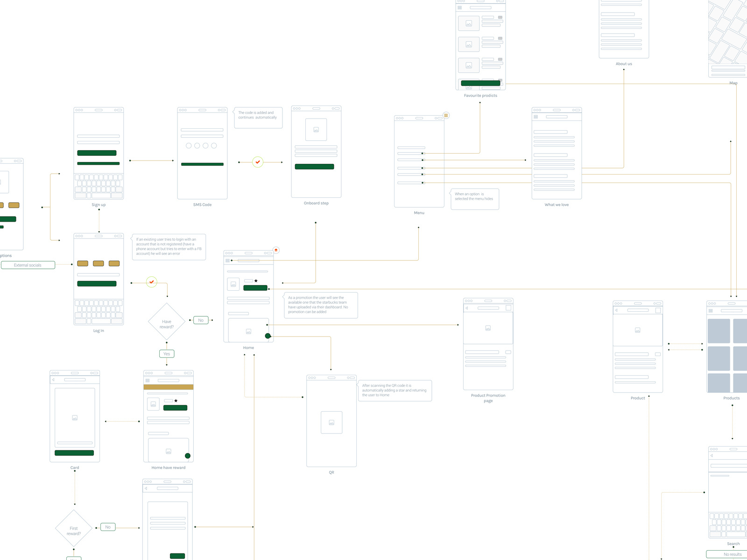747x560 pixels.
Task: Select the first menu option row in the Menu screen
Action: (411, 153)
